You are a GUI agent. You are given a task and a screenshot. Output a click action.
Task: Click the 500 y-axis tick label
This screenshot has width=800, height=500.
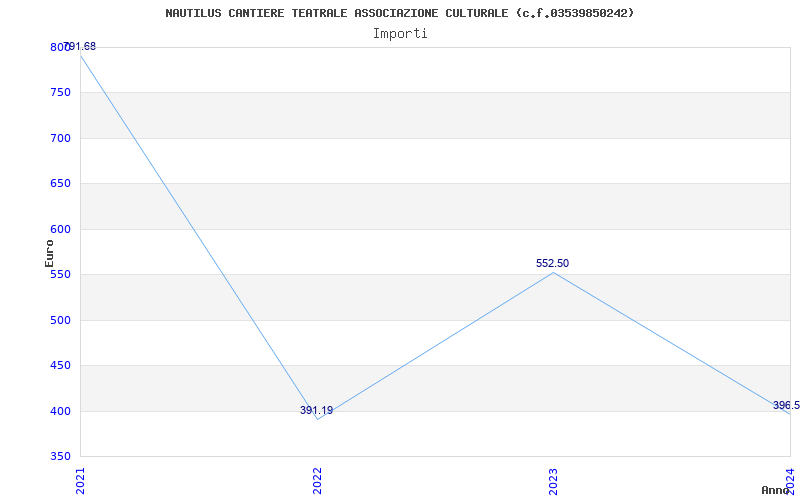pos(60,320)
